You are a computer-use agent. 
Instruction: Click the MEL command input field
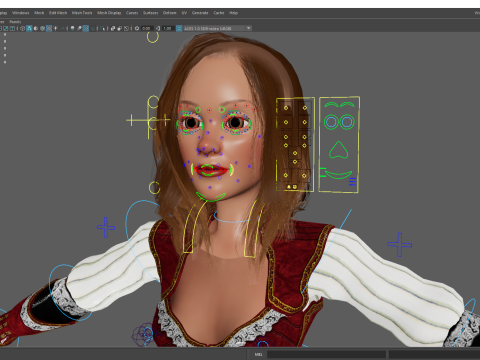(327, 354)
